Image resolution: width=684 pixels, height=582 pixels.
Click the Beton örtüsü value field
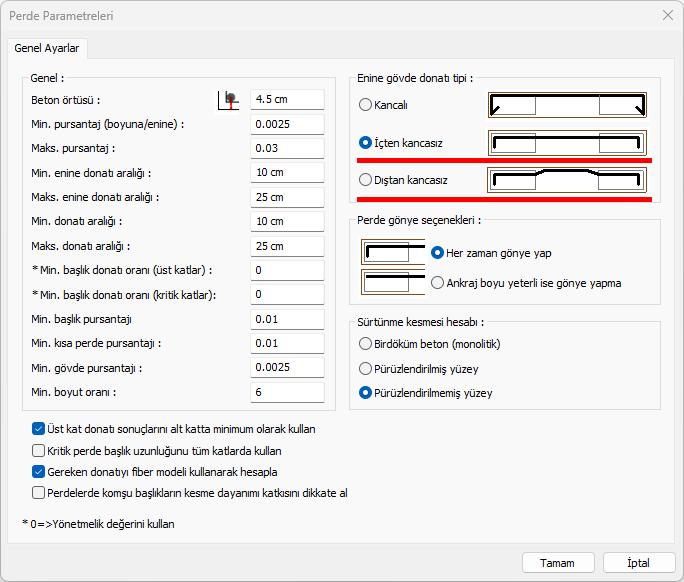(x=287, y=100)
